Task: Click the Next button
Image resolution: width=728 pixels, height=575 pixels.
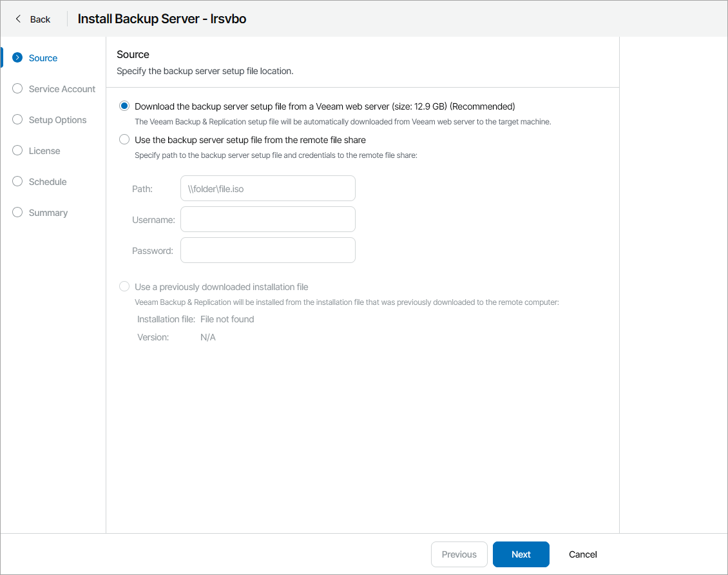Action: tap(521, 554)
